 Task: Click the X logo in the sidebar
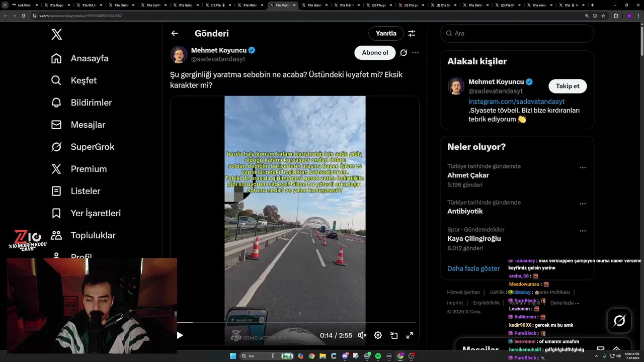[56, 34]
